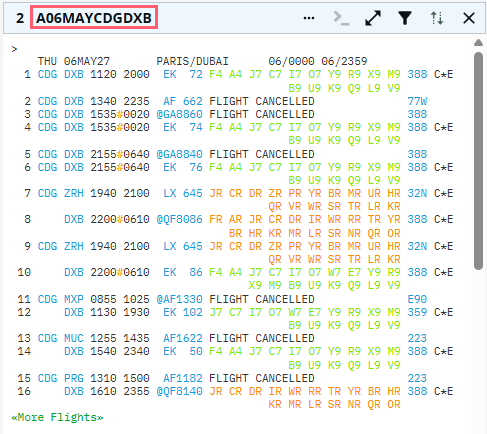
Task: Click equipment code 359 on line 12
Action: pos(417,312)
